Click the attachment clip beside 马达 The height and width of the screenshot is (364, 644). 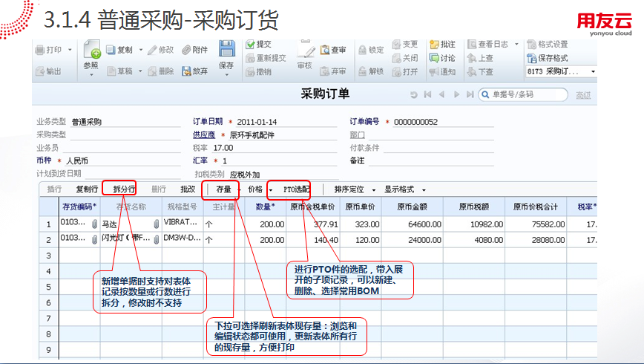[x=156, y=224]
